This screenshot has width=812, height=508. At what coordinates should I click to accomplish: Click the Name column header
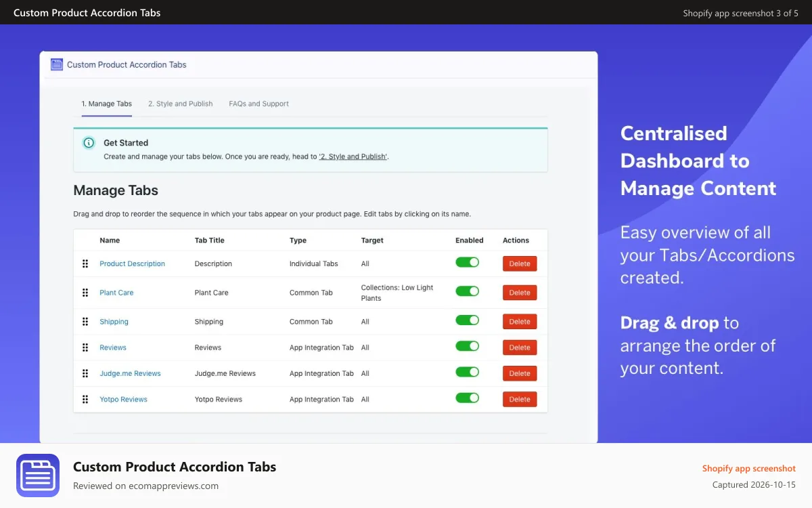point(110,240)
